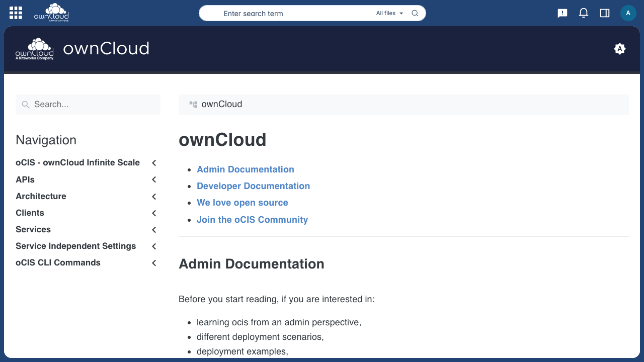Expand the Architecture section chevron

[x=154, y=197]
